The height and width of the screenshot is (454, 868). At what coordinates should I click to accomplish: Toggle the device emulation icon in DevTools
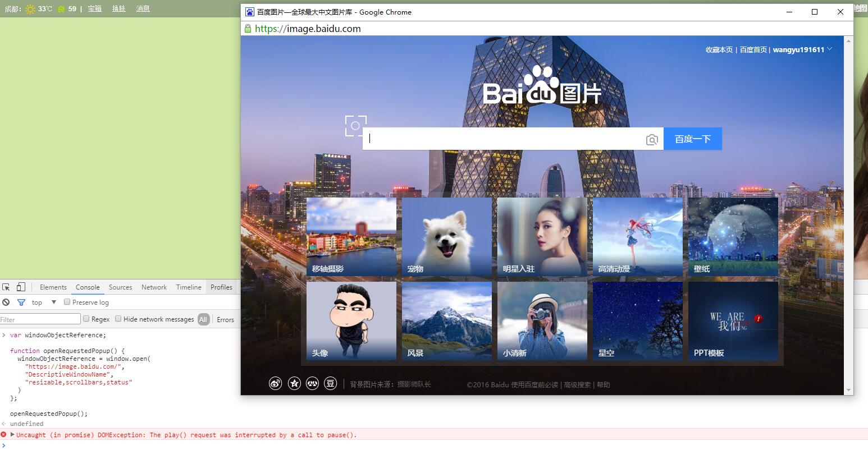[x=21, y=286]
